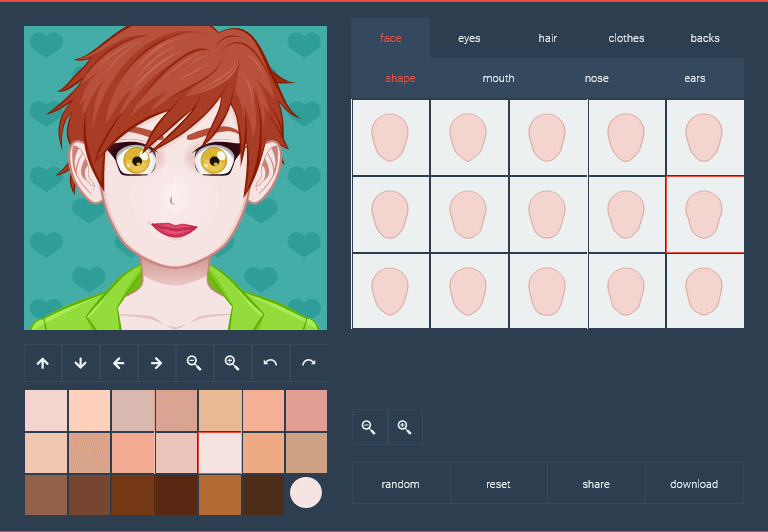This screenshot has height=532, width=768.
Task: Select the red-outlined pale pink skin swatch
Action: (220, 453)
